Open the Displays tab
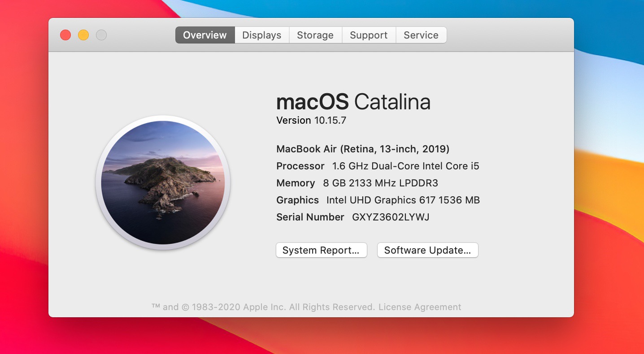Screen dimensions: 644x354 coord(262,35)
